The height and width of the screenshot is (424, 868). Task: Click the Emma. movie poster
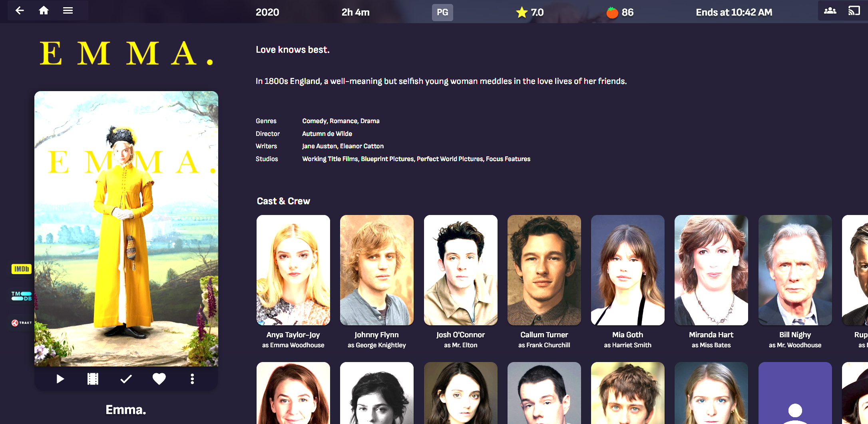tap(126, 229)
